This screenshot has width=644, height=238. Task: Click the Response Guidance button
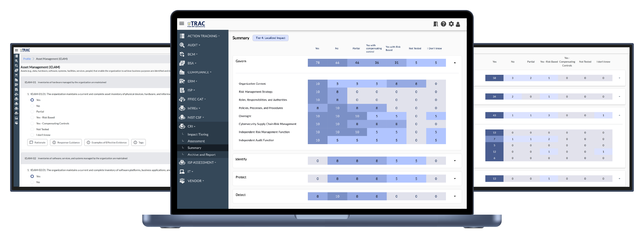click(66, 143)
